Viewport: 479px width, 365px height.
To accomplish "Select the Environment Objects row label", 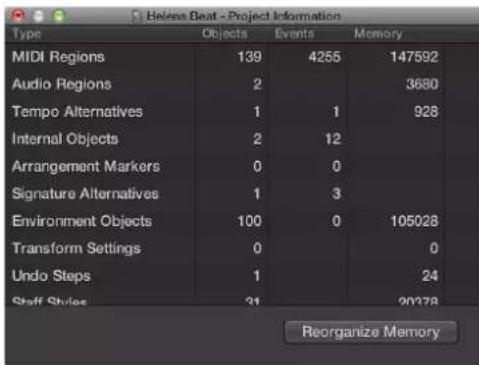I will pyautogui.click(x=82, y=221).
